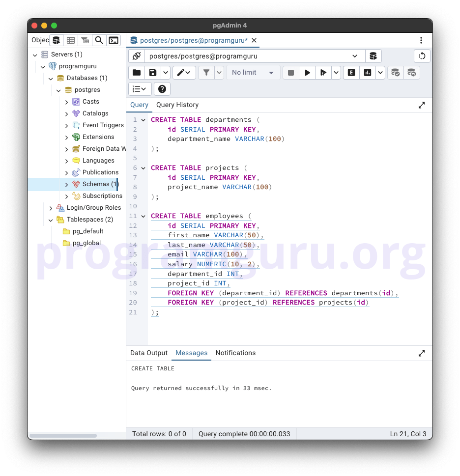
Task: Click the reset layout icon at top right
Action: coord(422,56)
